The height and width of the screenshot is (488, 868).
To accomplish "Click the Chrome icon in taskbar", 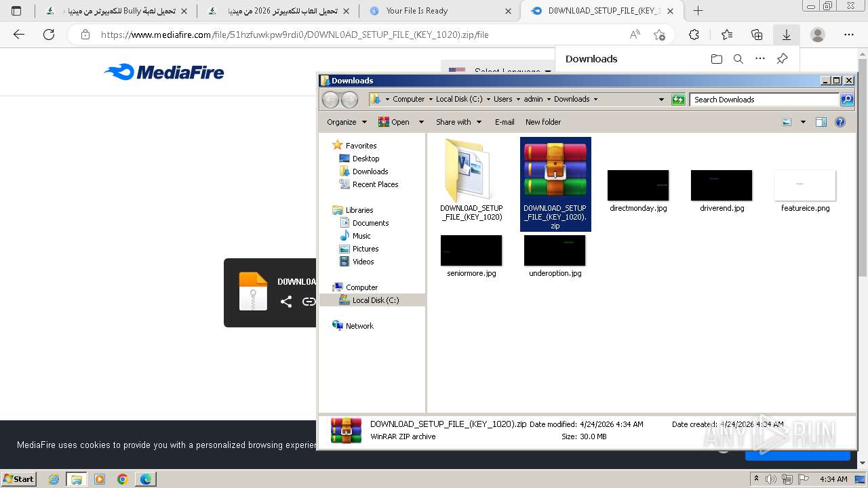I will [123, 479].
